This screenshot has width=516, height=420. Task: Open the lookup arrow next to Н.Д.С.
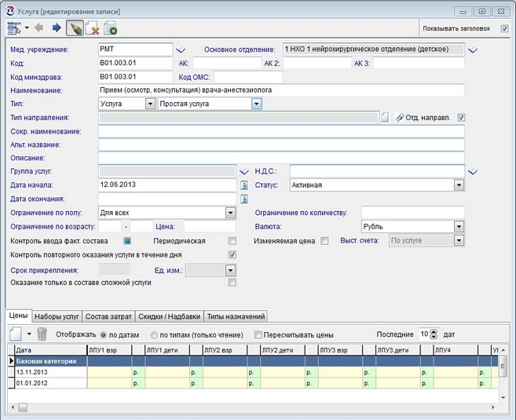click(473, 172)
